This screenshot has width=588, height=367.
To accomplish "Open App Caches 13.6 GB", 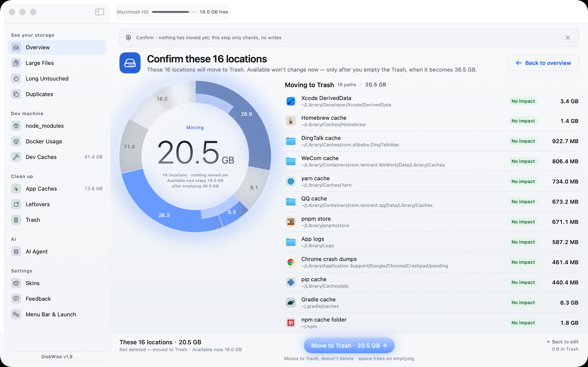I will coord(57,189).
